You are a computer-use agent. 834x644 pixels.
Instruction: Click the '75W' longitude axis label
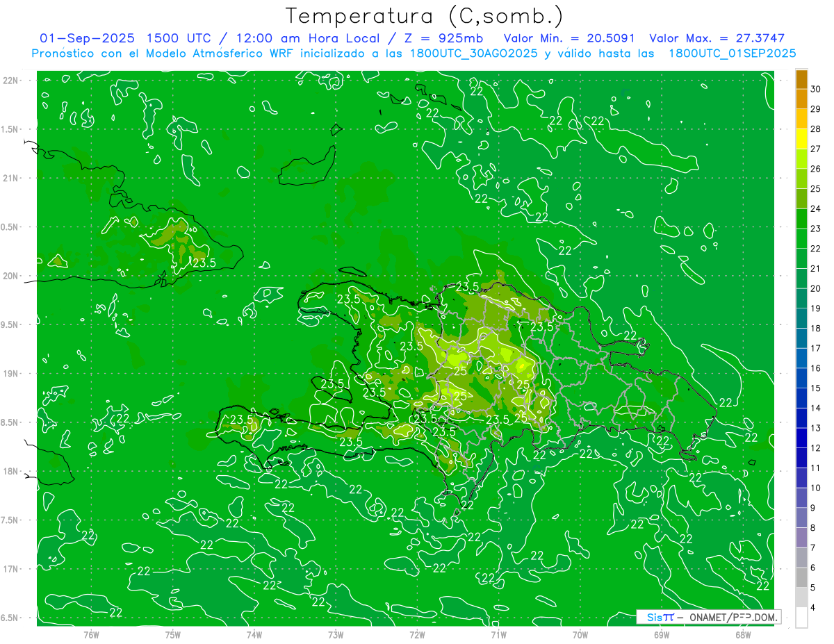[x=173, y=635]
